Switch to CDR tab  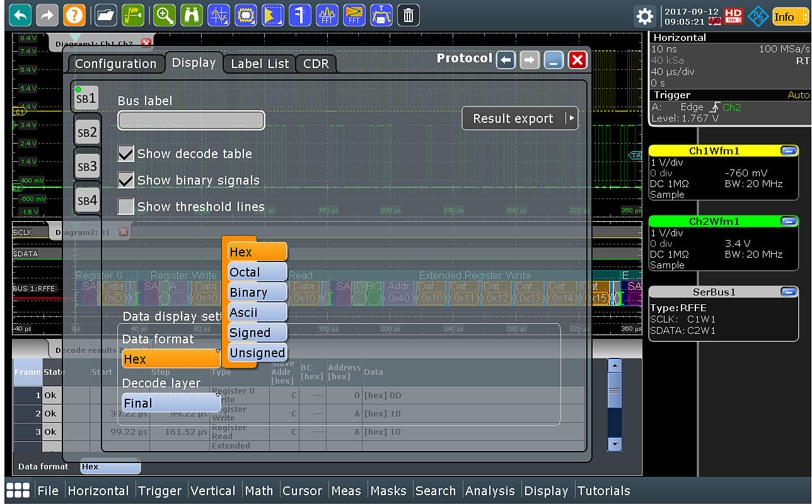tap(316, 64)
